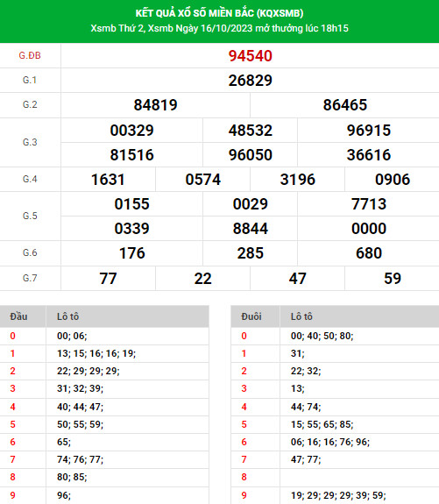Viewport: 439px width, 504px height.
Task: Click the special prize number 94540
Action: point(250,56)
